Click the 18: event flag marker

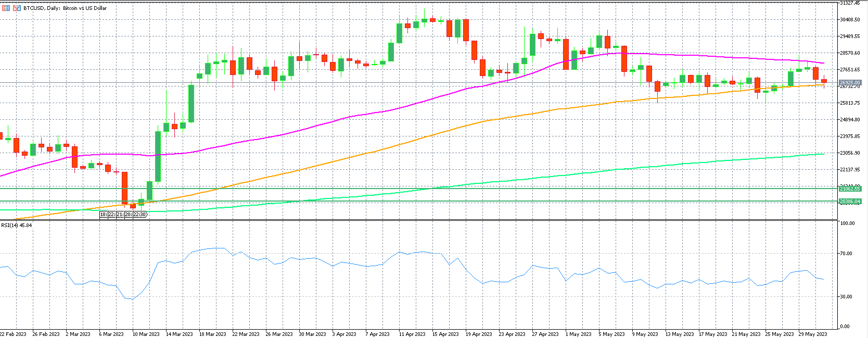tap(104, 215)
